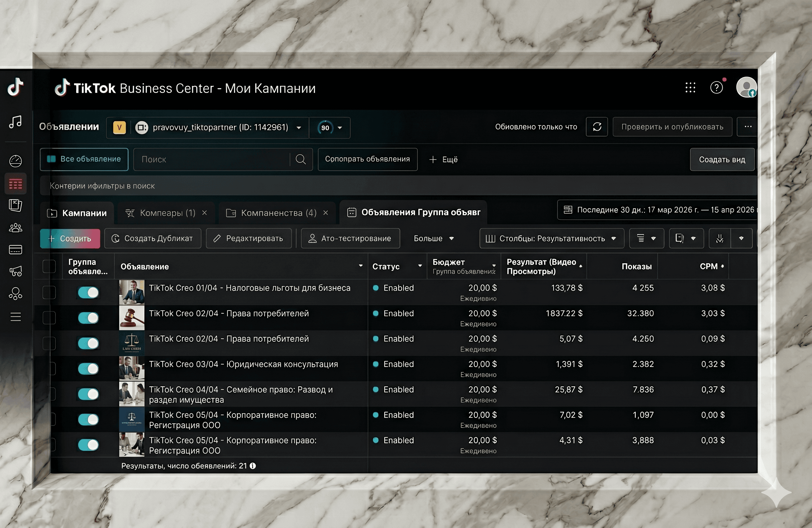Open the help question mark icon
Screen dimensions: 812x528
click(716, 88)
